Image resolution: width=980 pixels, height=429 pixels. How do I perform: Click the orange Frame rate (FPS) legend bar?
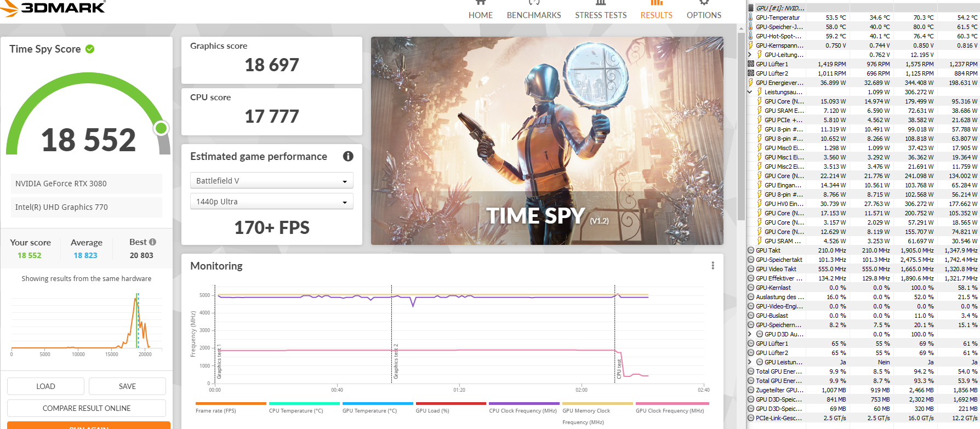[x=231, y=403]
